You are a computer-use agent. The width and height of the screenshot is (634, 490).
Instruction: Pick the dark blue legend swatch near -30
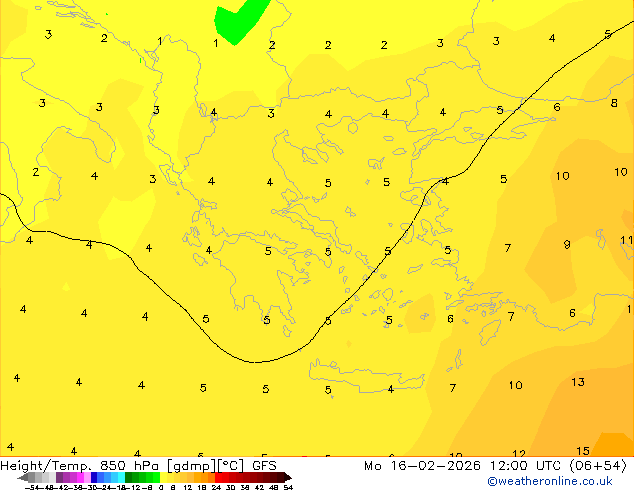[94, 477]
